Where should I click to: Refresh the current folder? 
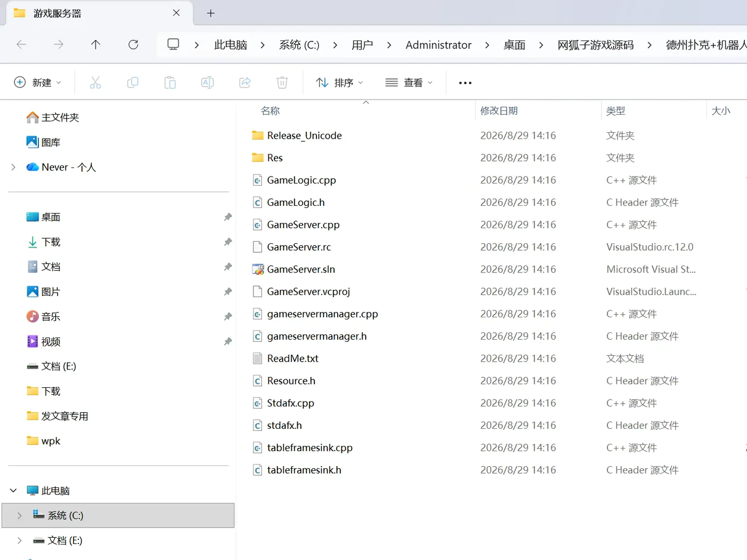133,44
